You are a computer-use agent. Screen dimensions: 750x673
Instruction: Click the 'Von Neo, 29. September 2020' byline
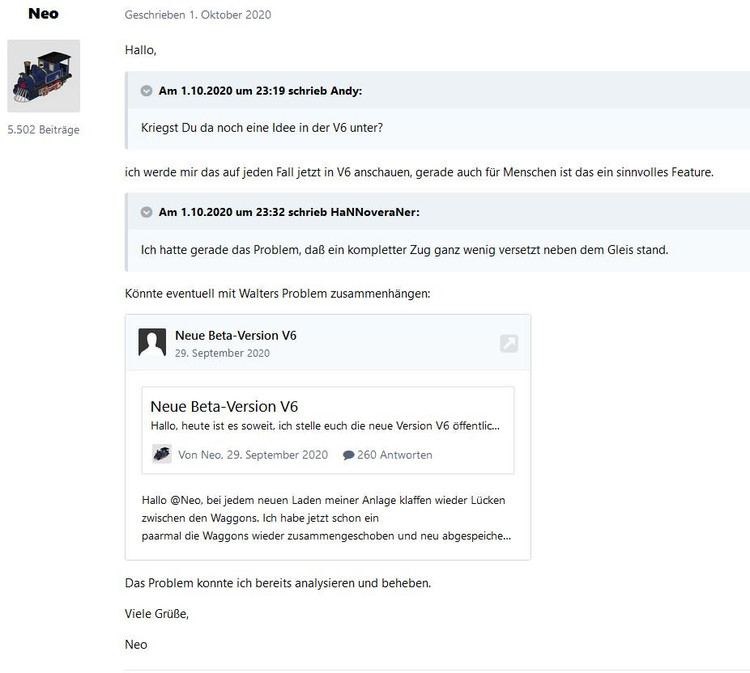coord(252,455)
